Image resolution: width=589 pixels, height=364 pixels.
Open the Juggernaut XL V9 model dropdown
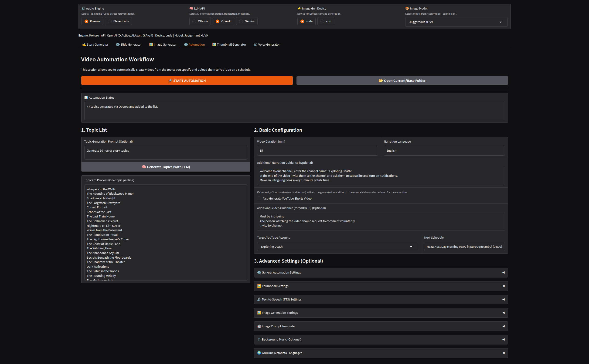tap(456, 22)
